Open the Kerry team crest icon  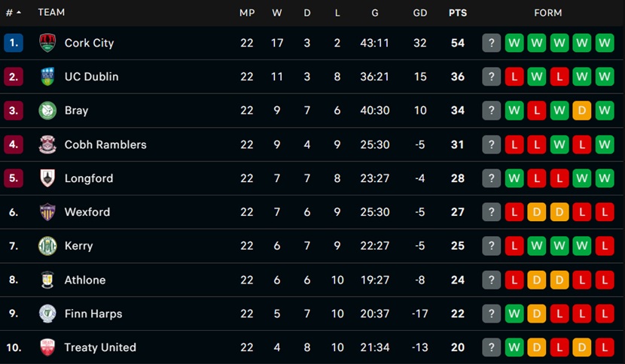click(47, 246)
